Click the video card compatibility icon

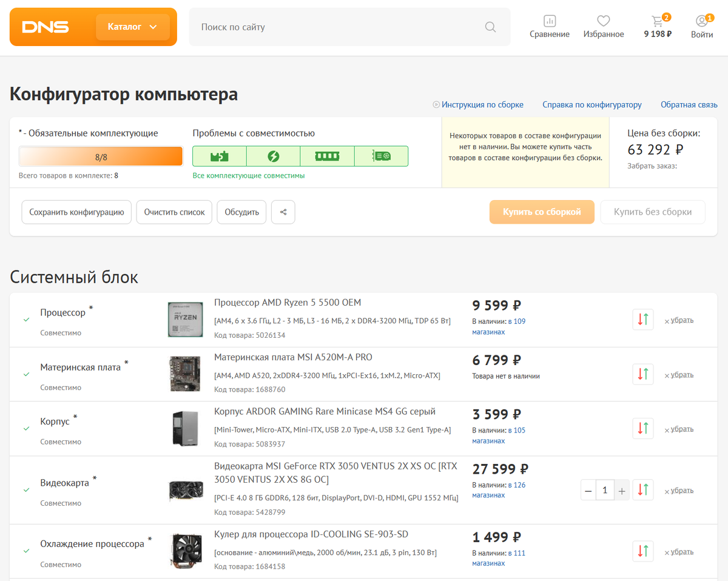[381, 156]
